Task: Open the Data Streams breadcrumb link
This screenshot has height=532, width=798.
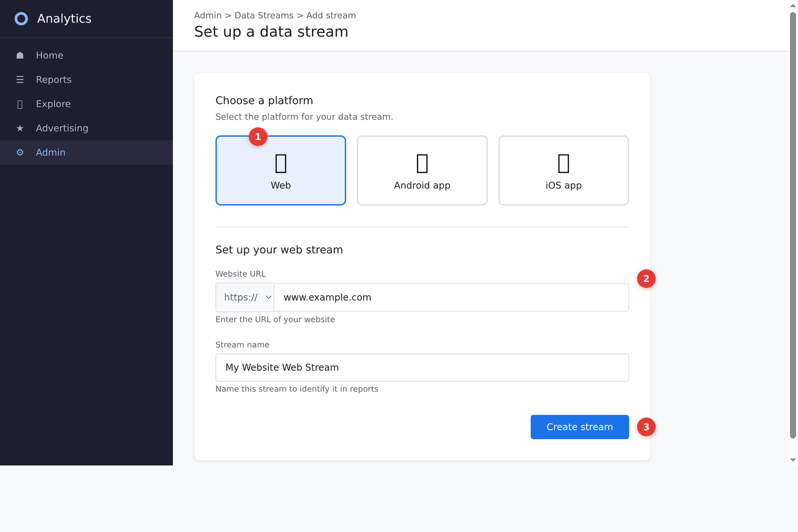Action: [264, 15]
